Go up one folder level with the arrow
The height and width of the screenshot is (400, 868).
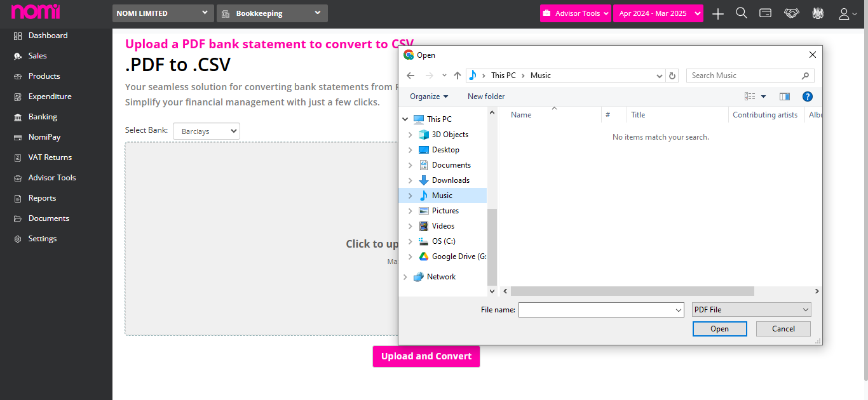click(458, 76)
